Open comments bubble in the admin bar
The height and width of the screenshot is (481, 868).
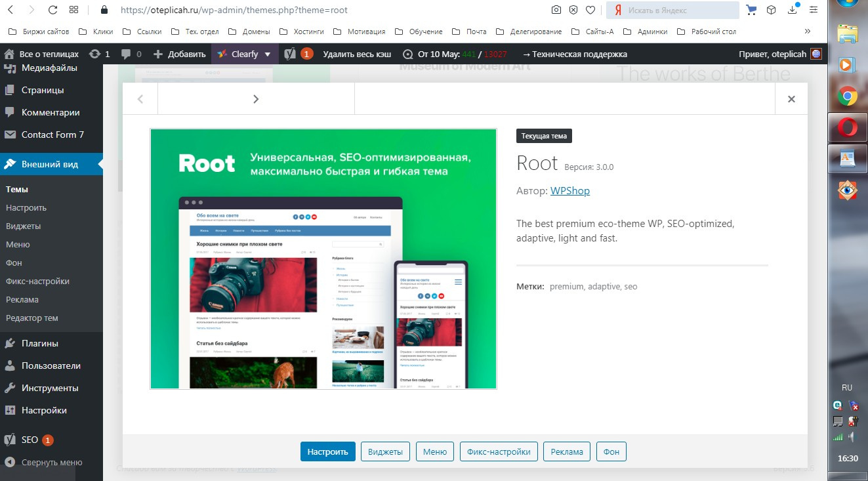[131, 54]
